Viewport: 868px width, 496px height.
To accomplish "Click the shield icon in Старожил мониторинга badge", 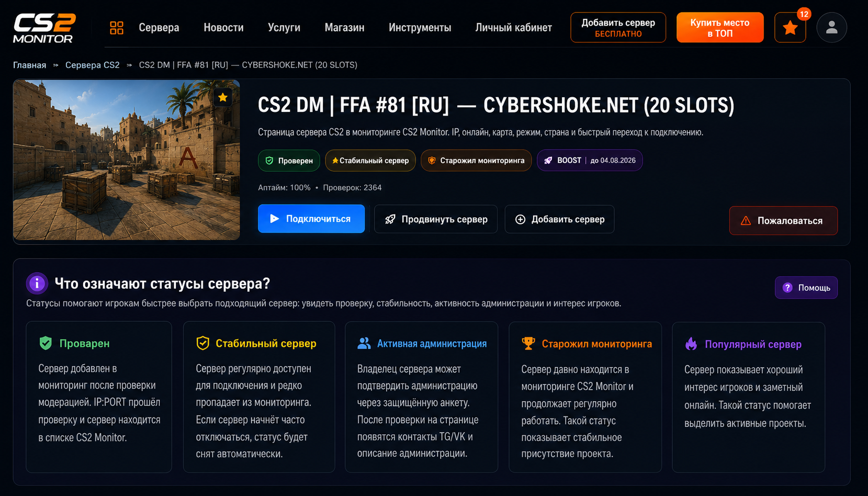I will pos(432,161).
